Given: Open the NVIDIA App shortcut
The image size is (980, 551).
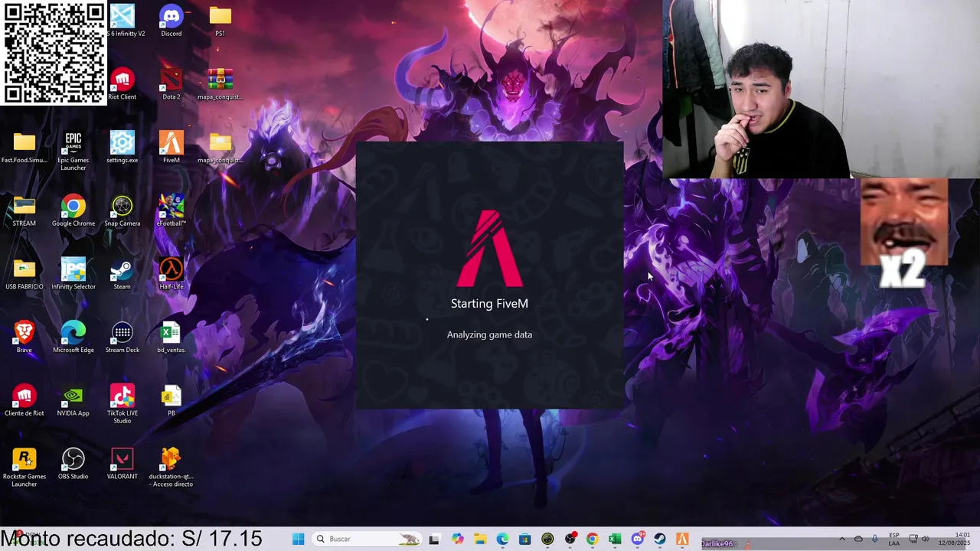Looking at the screenshot, I should pyautogui.click(x=73, y=400).
